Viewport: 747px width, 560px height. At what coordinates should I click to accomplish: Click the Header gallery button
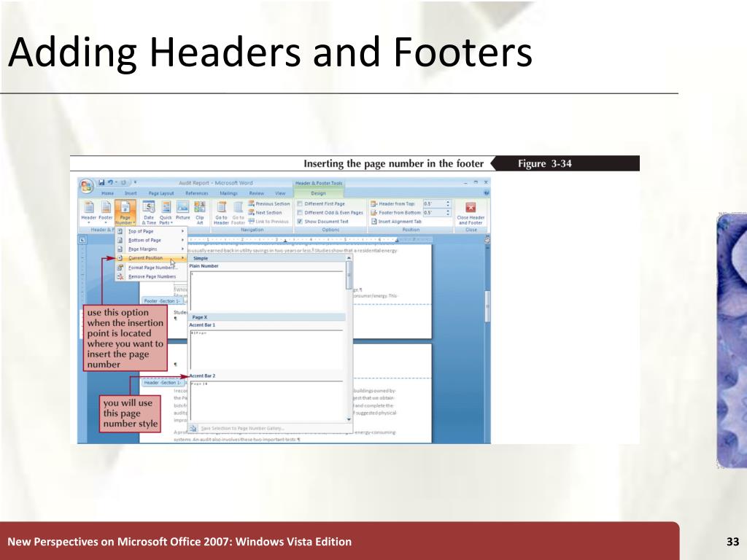pyautogui.click(x=88, y=212)
